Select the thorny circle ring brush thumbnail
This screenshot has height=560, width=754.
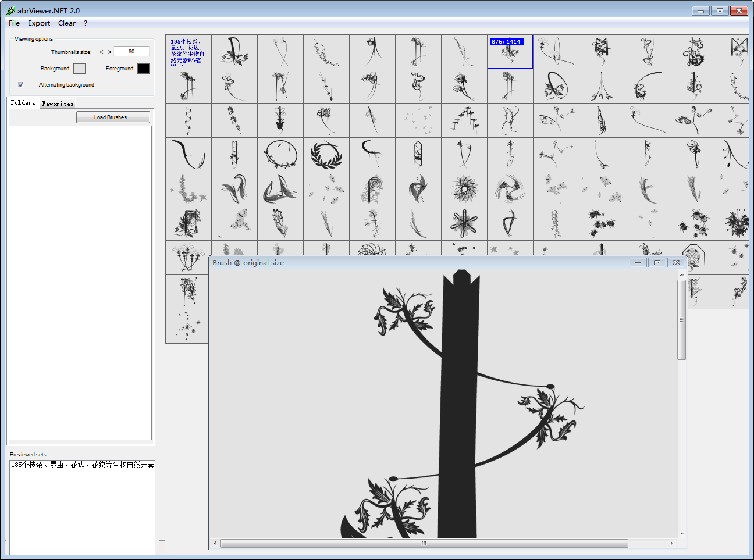tap(280, 155)
